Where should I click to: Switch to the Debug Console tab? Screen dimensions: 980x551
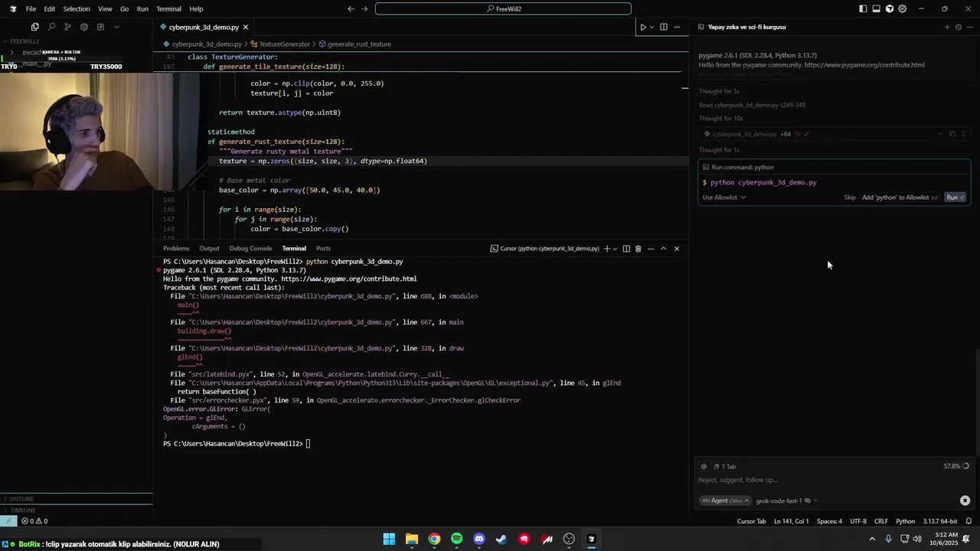(x=250, y=248)
